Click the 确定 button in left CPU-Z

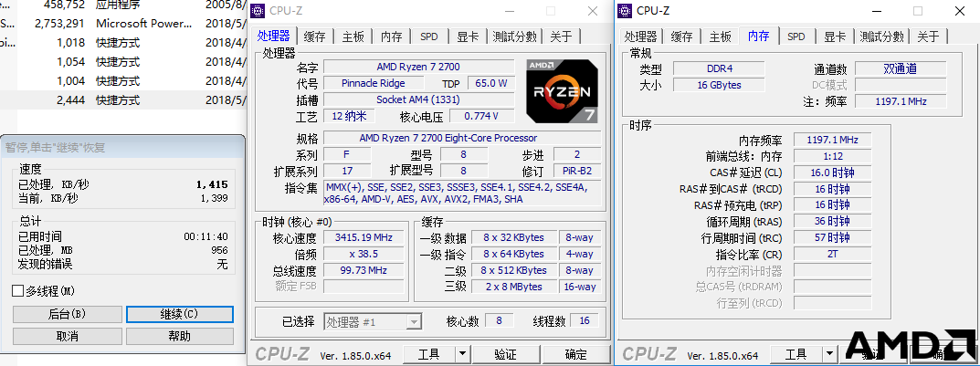point(575,355)
